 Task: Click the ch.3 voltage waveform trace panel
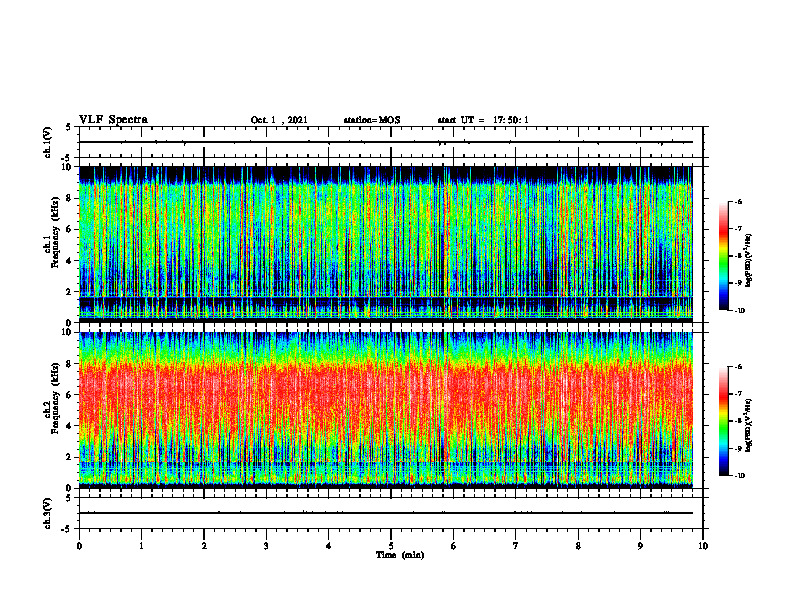click(x=391, y=513)
